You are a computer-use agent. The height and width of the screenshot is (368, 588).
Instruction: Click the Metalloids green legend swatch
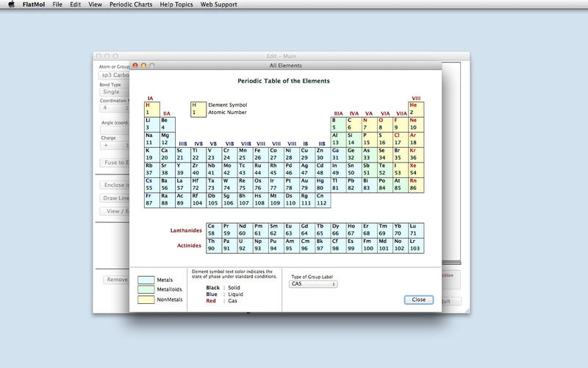click(x=146, y=289)
